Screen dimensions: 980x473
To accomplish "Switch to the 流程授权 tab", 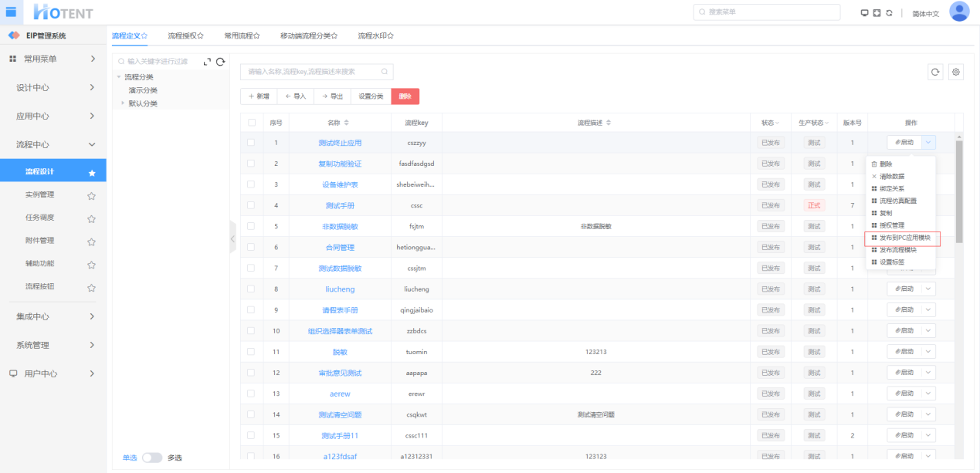I will click(185, 35).
